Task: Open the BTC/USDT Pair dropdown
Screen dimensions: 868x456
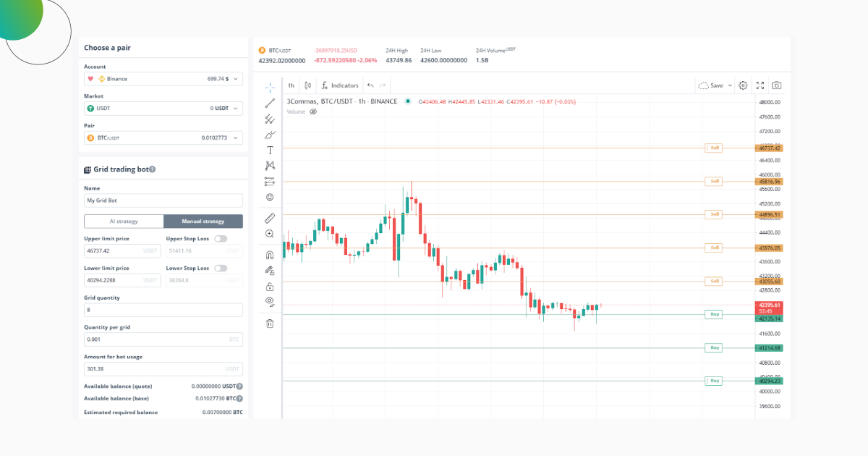Action: [x=163, y=138]
